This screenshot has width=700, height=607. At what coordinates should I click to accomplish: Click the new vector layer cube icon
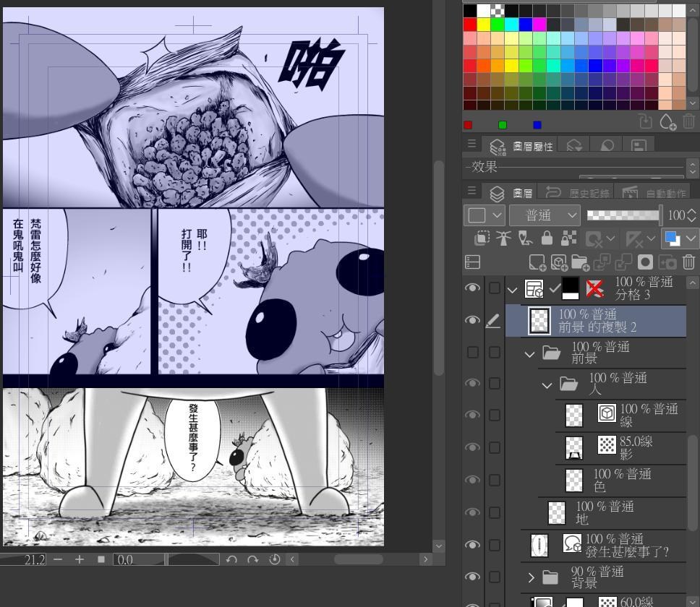[x=559, y=262]
